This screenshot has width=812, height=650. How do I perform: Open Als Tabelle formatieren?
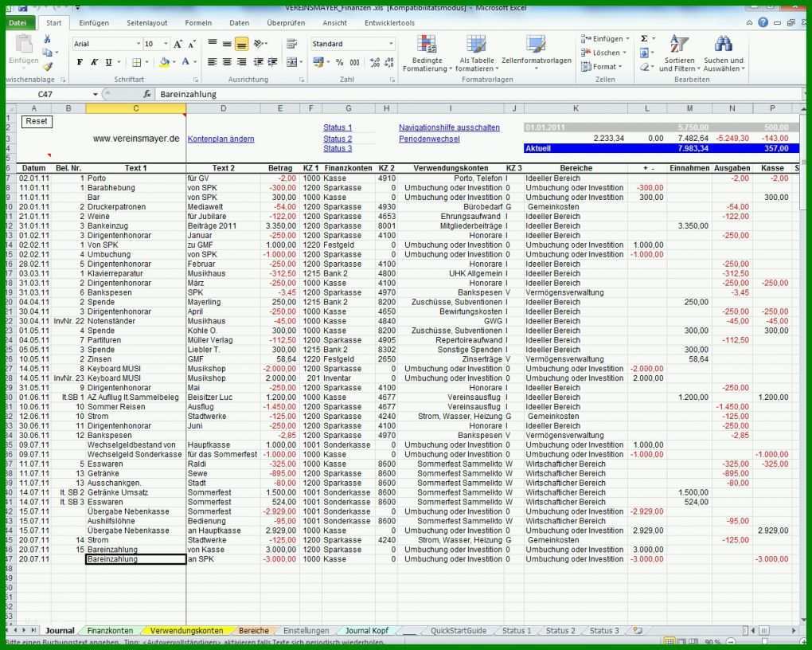(x=476, y=53)
